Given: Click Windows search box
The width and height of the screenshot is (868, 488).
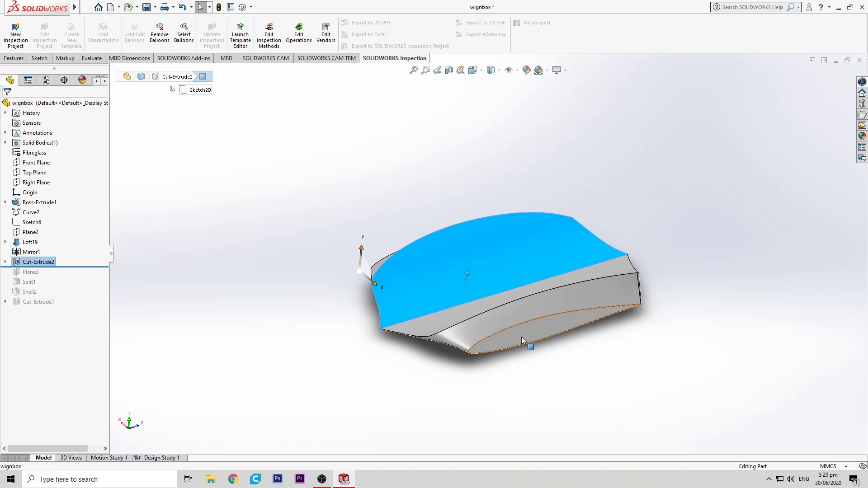Looking at the screenshot, I should pyautogui.click(x=99, y=479).
